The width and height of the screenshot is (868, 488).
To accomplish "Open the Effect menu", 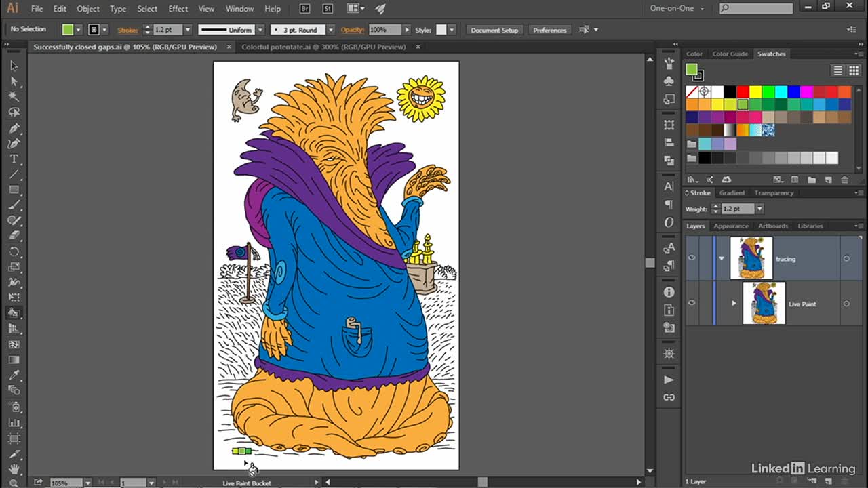I will [178, 9].
